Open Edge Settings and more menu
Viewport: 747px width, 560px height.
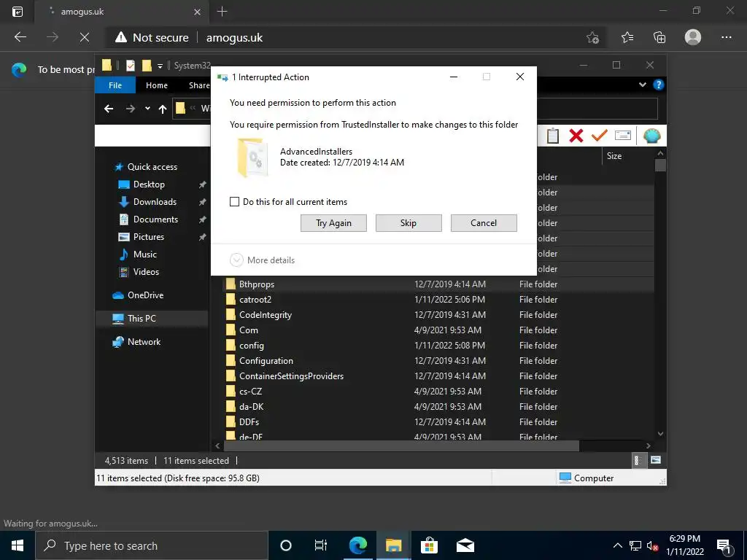pos(726,37)
